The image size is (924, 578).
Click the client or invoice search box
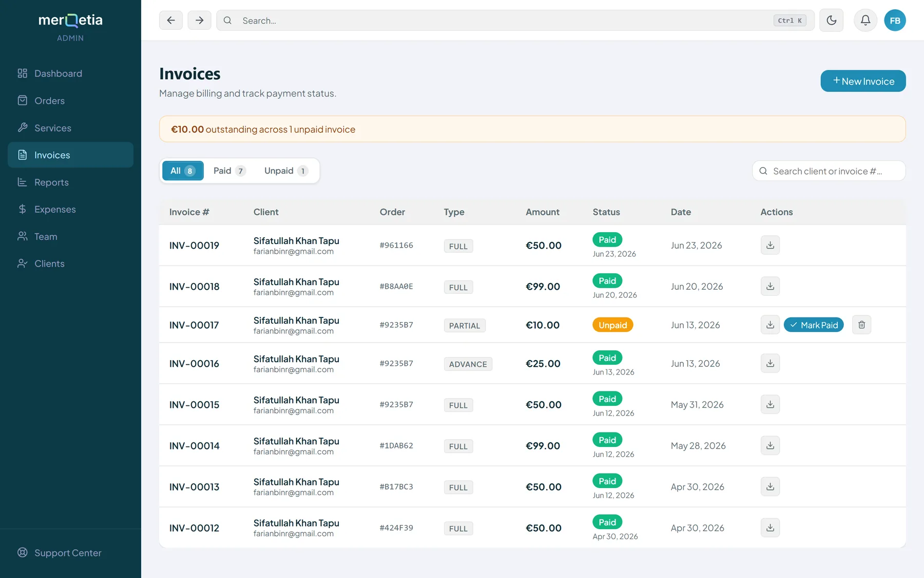point(829,171)
